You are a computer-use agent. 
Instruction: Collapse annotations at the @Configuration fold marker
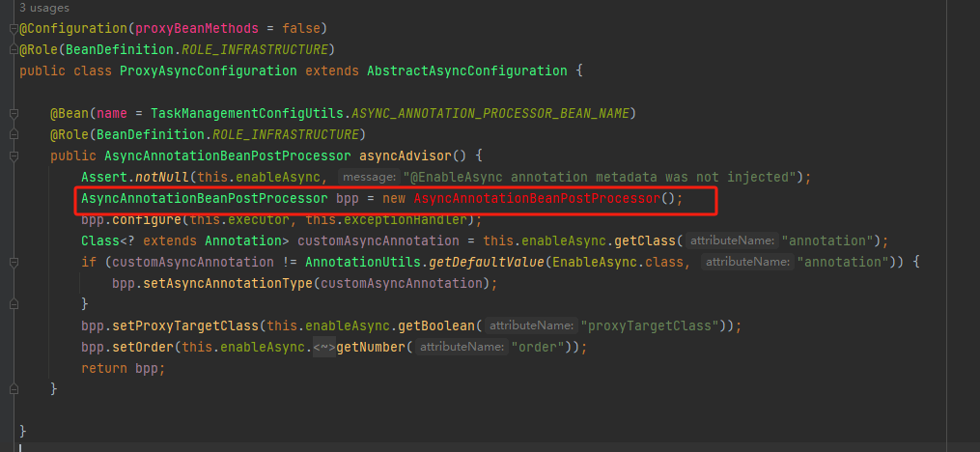click(14, 28)
